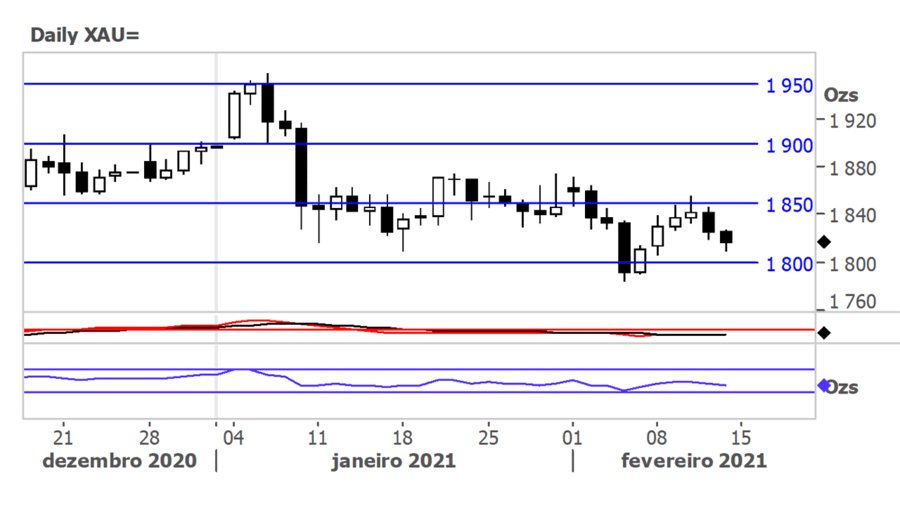
Task: Click the black diamond price marker
Action: click(x=824, y=242)
